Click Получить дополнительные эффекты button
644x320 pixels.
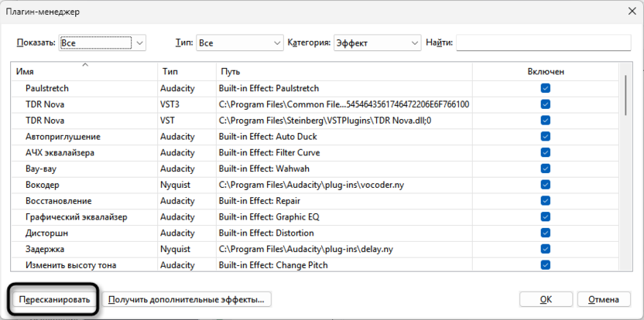coord(187,299)
